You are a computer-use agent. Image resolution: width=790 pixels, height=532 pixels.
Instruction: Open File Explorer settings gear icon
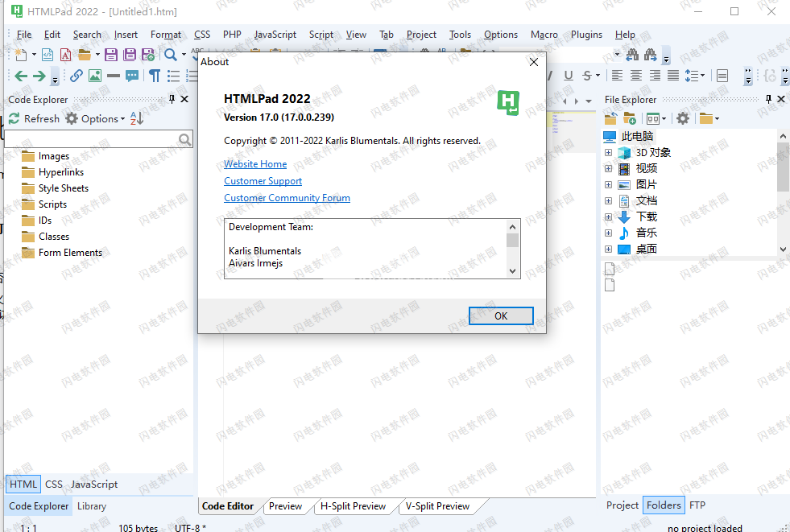(x=683, y=118)
